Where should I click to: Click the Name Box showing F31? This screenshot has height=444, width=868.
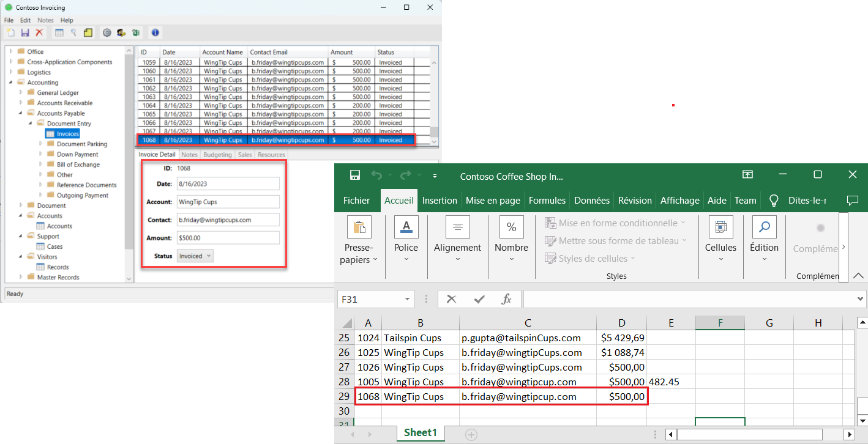tap(370, 299)
